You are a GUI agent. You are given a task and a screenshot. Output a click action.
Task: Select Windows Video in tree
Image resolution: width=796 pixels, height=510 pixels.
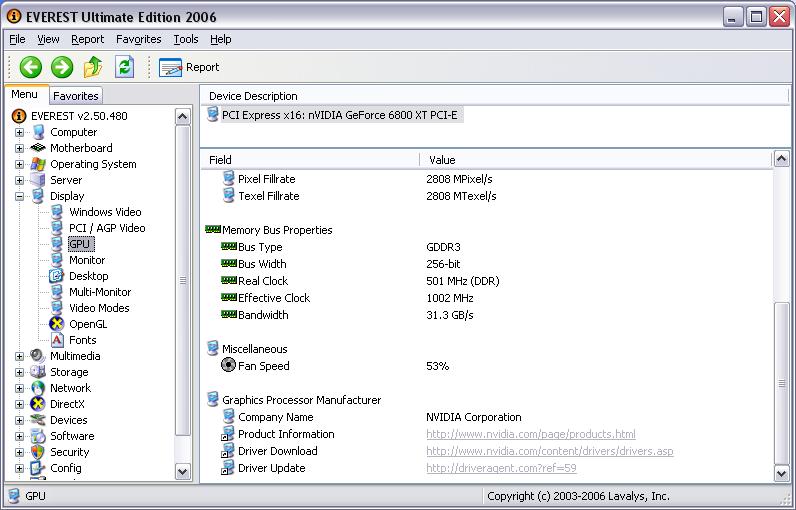tap(105, 212)
